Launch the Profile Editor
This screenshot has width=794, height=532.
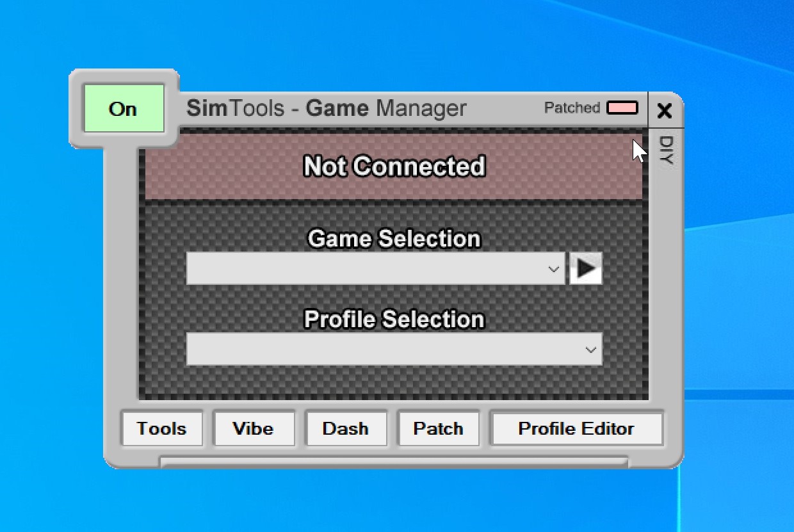pyautogui.click(x=576, y=428)
